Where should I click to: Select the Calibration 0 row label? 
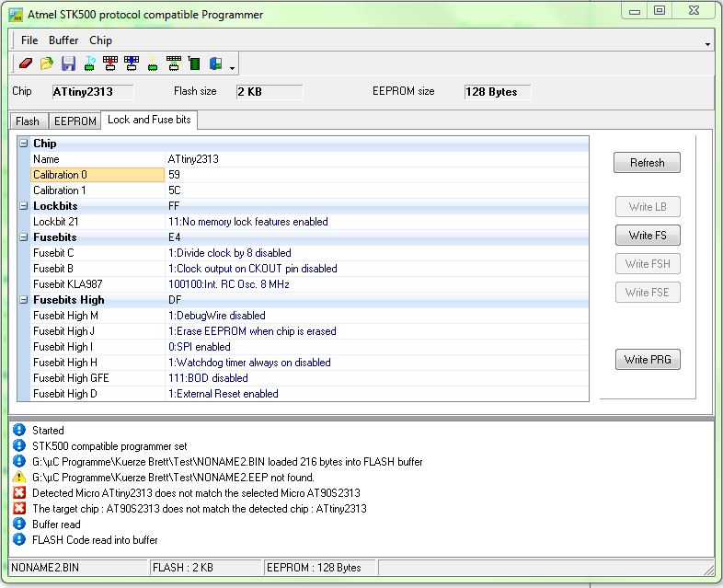[x=98, y=175]
